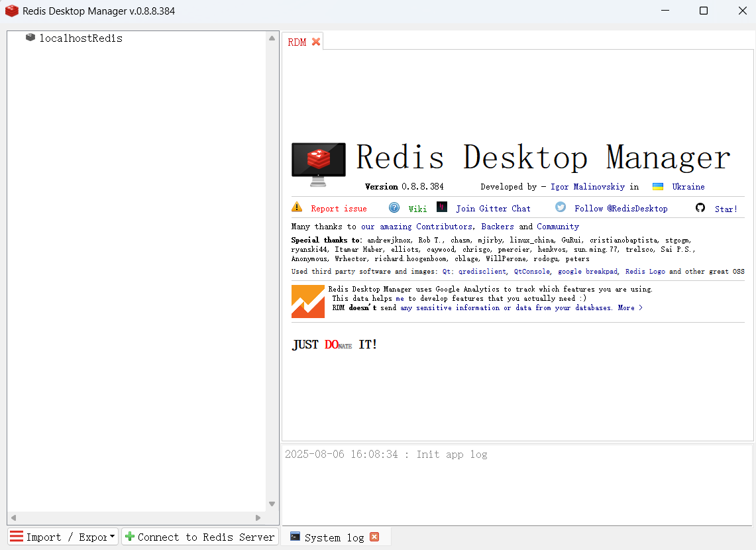The width and height of the screenshot is (756, 550).
Task: Click the Gitter chat icon
Action: 442,207
